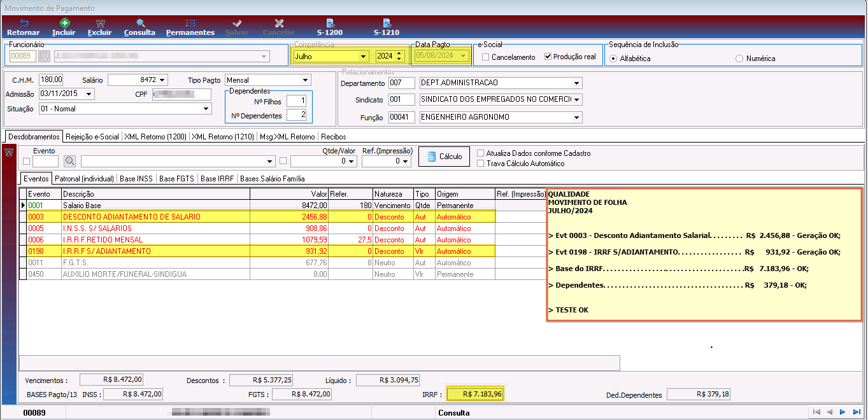Toggle the Produção real checkbox
The width and height of the screenshot is (868, 420).
point(548,57)
